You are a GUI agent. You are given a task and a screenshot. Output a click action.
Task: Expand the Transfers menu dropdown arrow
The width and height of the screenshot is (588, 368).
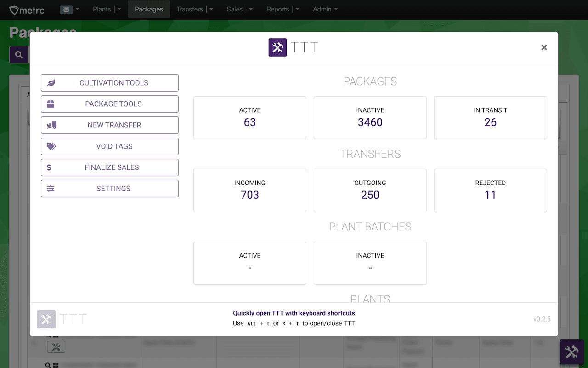(x=211, y=9)
